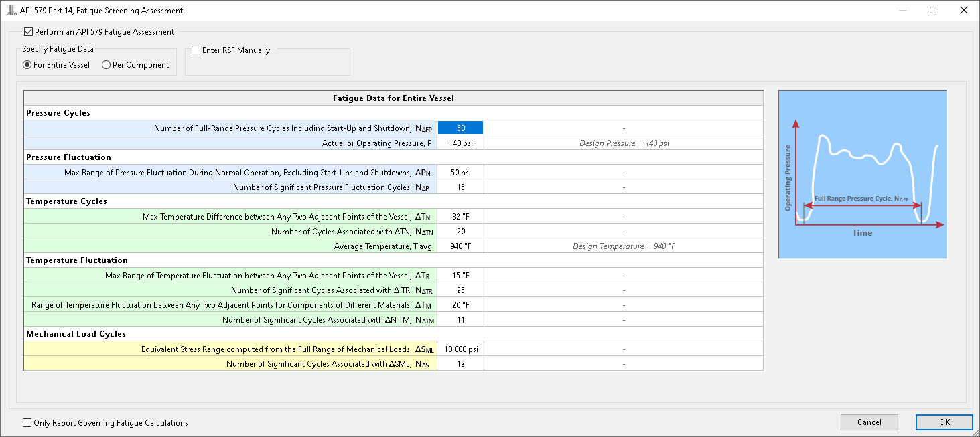Screen dimensions: 980x437
Task: Click the Cancel button
Action: [869, 422]
